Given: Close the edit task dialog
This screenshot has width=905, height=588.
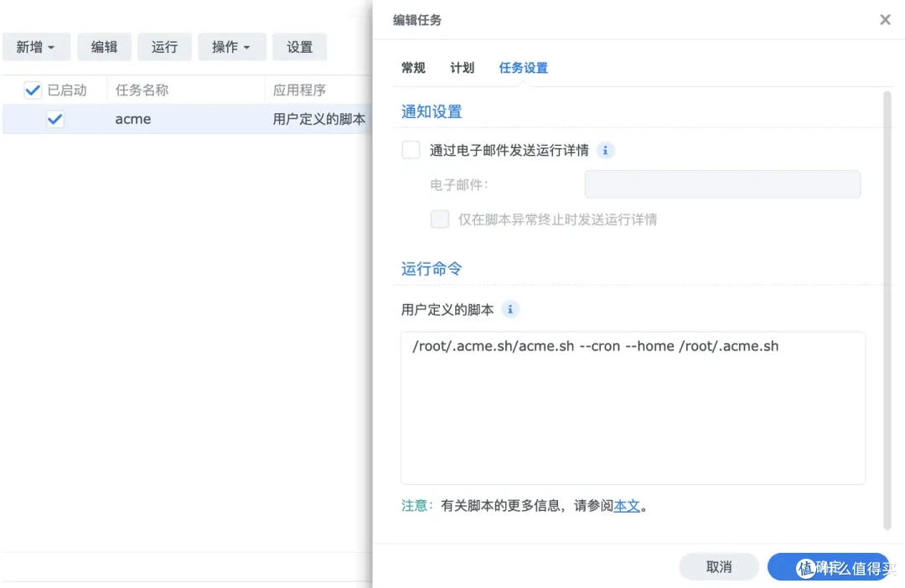Looking at the screenshot, I should coord(885,19).
